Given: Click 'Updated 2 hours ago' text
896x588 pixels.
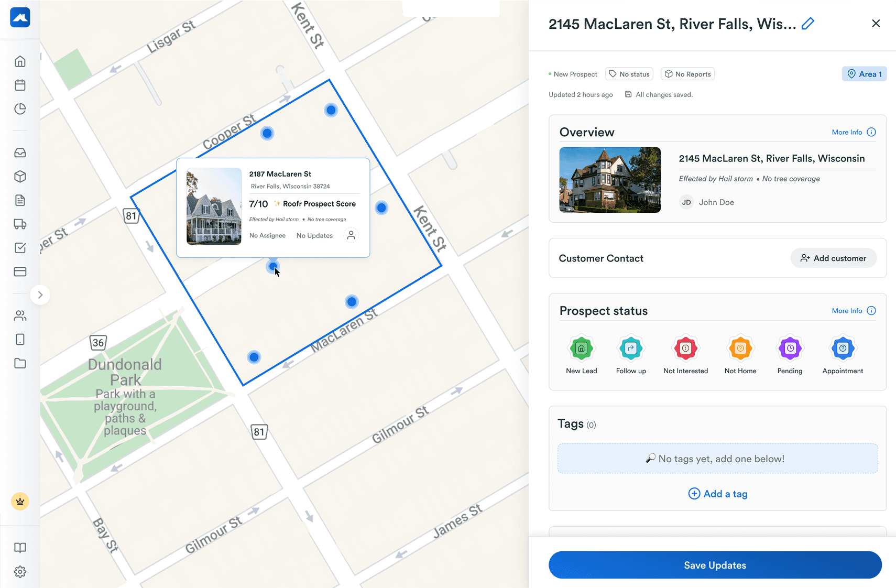Looking at the screenshot, I should tap(581, 95).
